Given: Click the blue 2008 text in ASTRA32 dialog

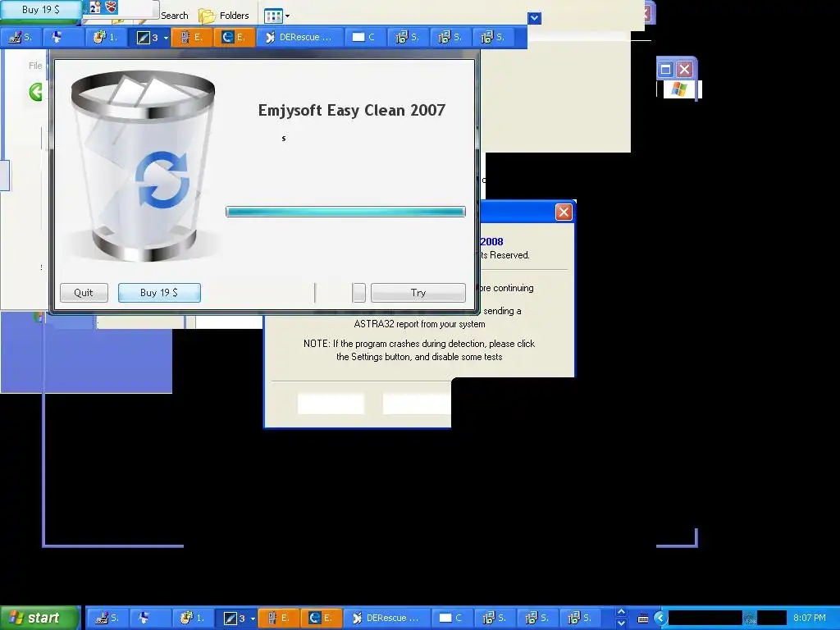Looking at the screenshot, I should coord(492,242).
